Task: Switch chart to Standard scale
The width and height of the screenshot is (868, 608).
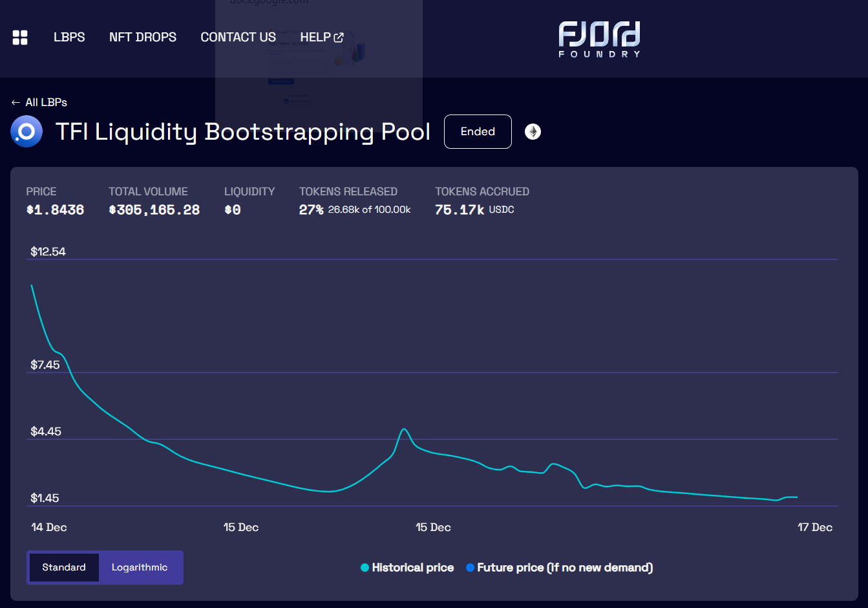Action: click(x=64, y=567)
